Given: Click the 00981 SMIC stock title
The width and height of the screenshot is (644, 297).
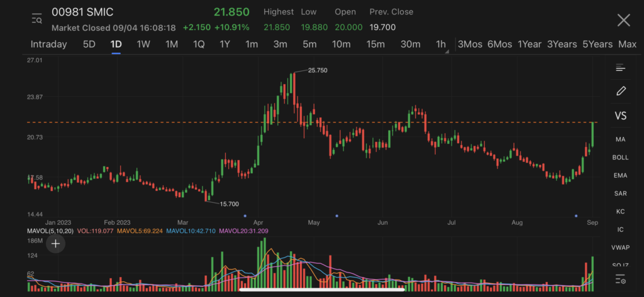Looking at the screenshot, I should click(82, 13).
